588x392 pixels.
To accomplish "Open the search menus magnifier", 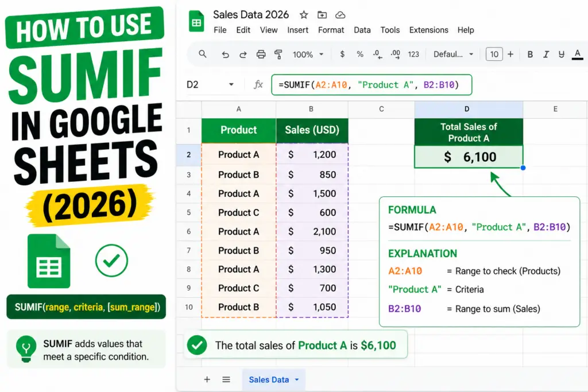I will click(x=203, y=55).
